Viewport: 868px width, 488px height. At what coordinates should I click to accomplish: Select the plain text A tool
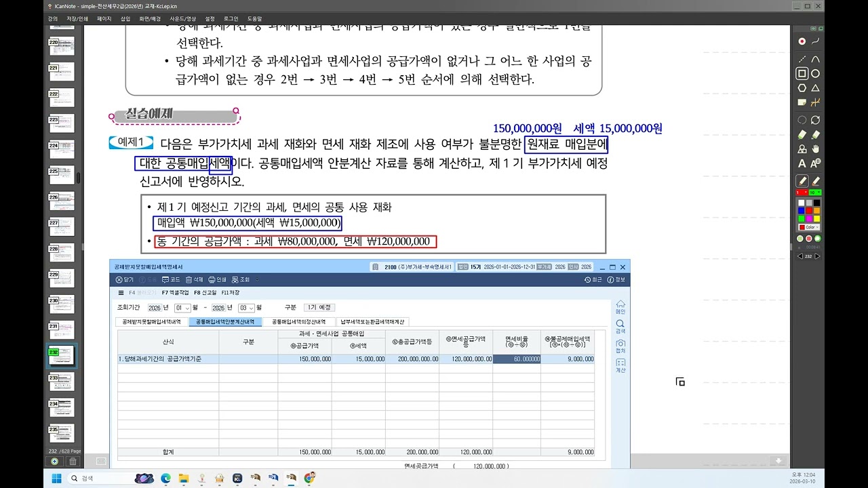pyautogui.click(x=802, y=163)
